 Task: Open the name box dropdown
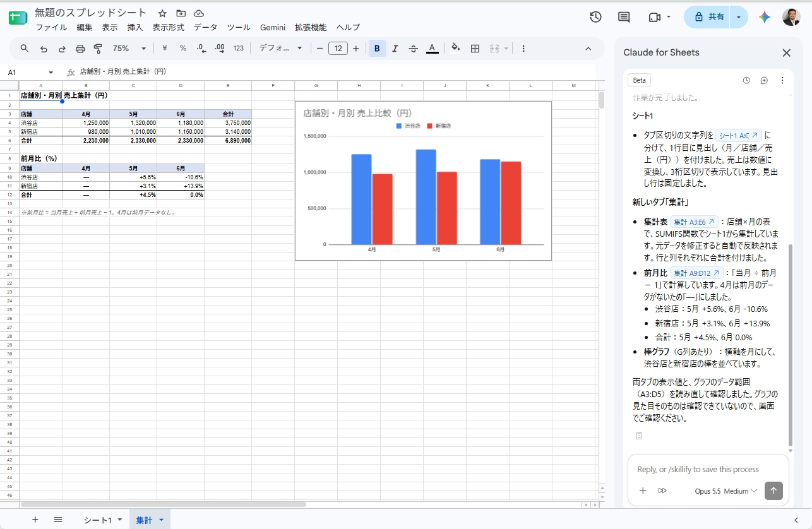tap(51, 73)
